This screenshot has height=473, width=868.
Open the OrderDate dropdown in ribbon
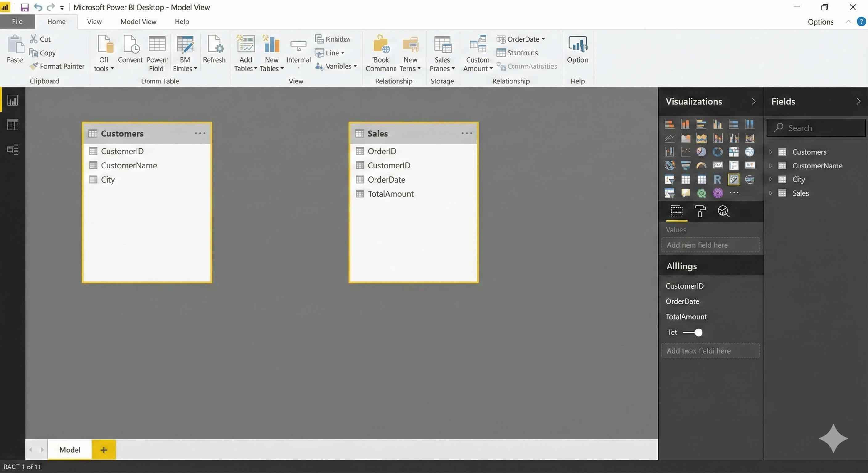[543, 39]
